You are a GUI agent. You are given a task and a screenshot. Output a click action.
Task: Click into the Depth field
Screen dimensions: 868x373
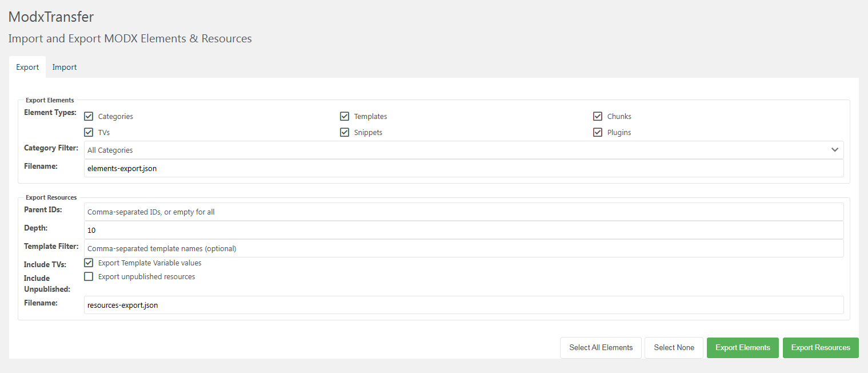tap(463, 230)
